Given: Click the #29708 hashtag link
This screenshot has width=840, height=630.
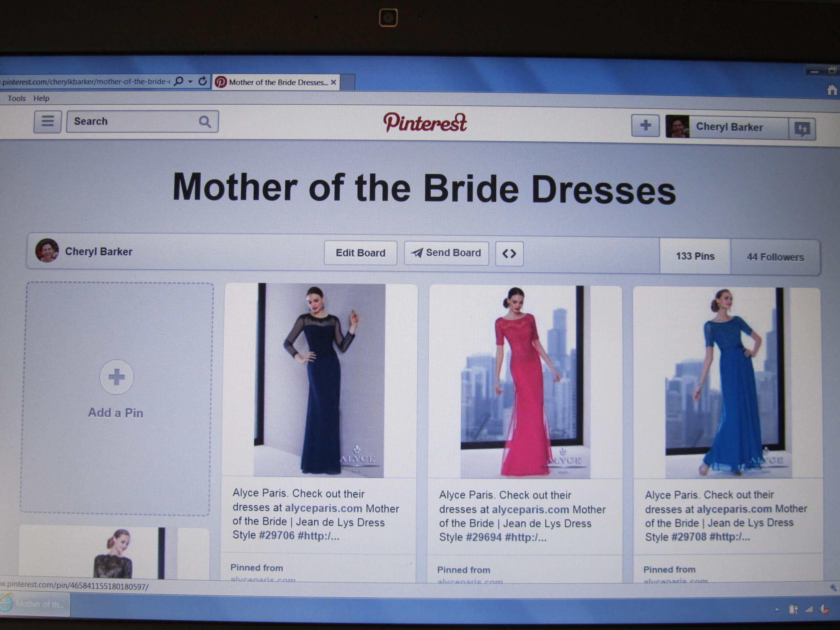Looking at the screenshot, I should click(689, 537).
